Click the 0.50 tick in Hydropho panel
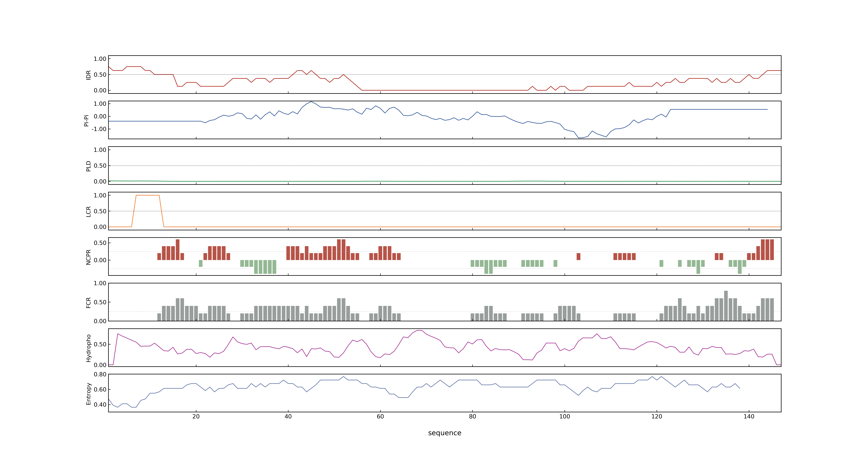This screenshot has width=868, height=463. click(100, 344)
